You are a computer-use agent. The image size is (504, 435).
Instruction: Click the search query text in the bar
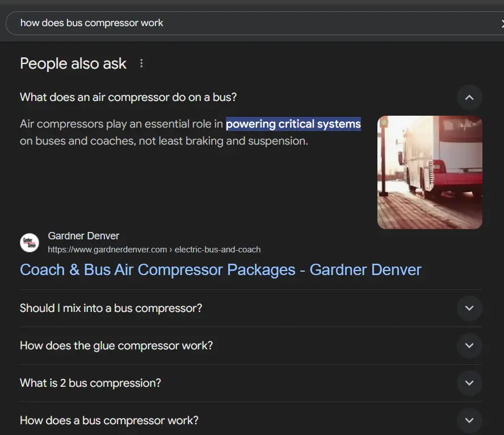tap(92, 23)
